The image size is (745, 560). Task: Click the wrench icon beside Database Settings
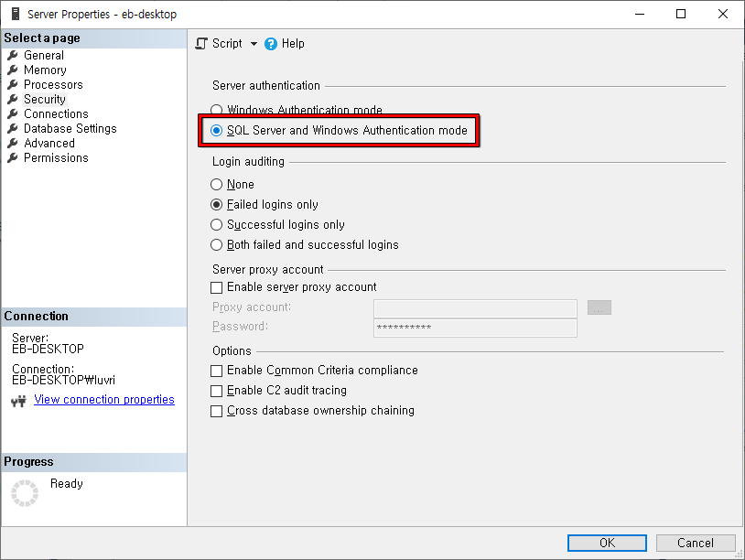click(13, 129)
